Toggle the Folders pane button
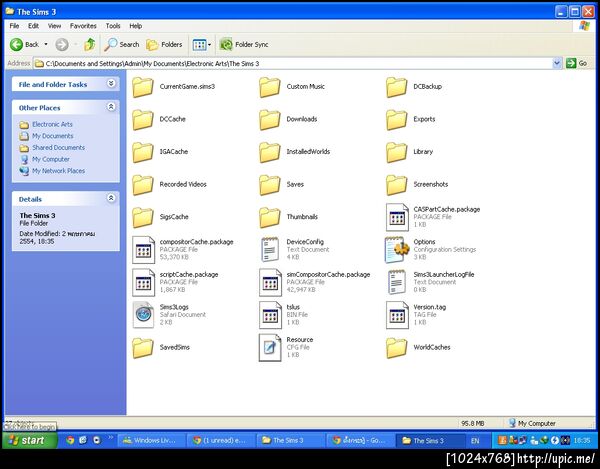This screenshot has height=469, width=600. pos(165,44)
